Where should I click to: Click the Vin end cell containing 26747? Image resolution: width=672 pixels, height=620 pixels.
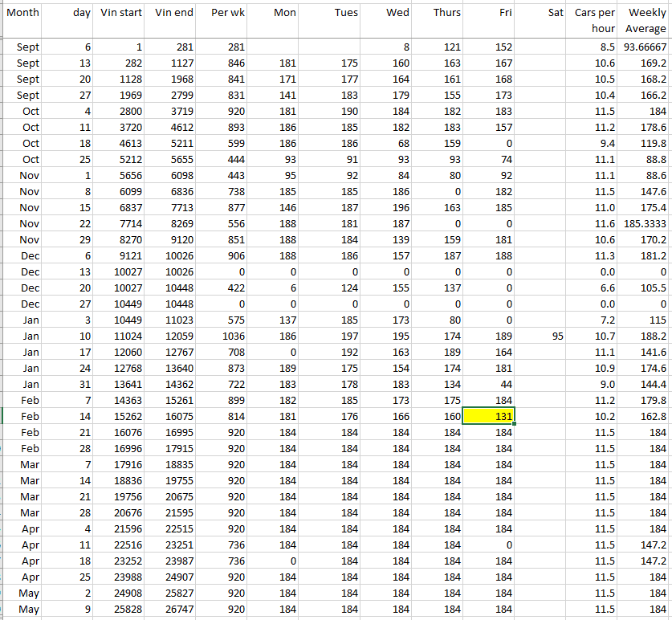click(173, 610)
